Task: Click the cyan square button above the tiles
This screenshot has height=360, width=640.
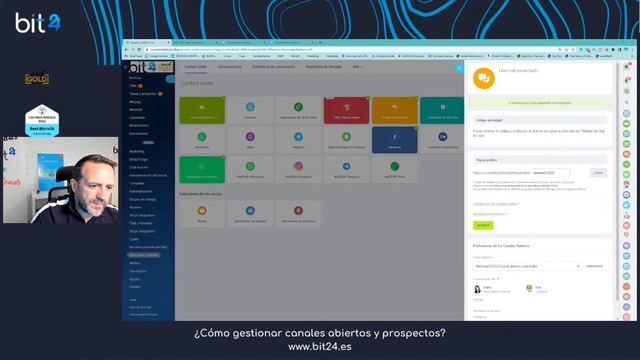Action: (459, 68)
